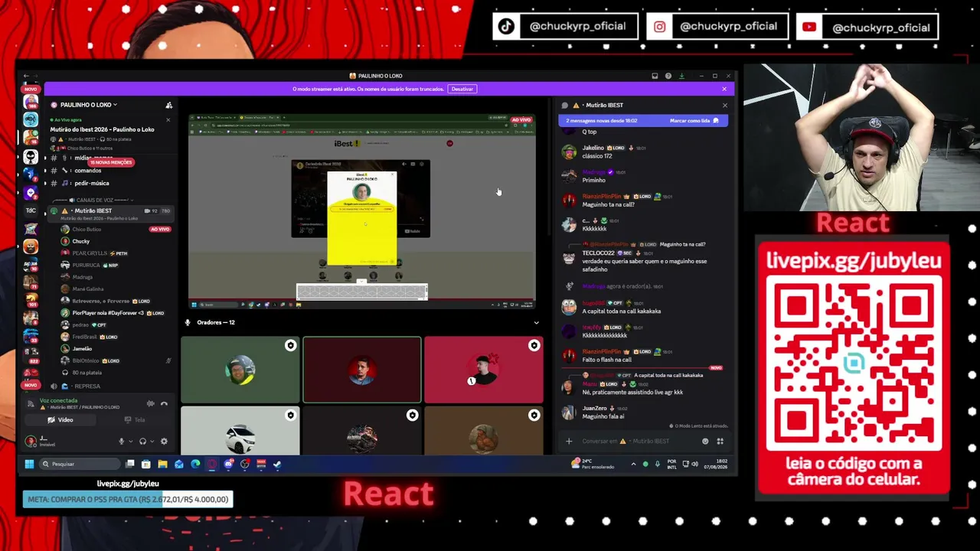
Task: Select the Mutirão IBEST voice channel
Action: click(x=110, y=214)
